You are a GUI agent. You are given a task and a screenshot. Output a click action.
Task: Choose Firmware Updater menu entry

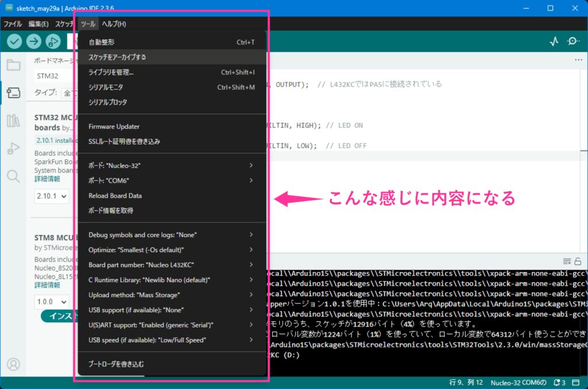click(172, 126)
